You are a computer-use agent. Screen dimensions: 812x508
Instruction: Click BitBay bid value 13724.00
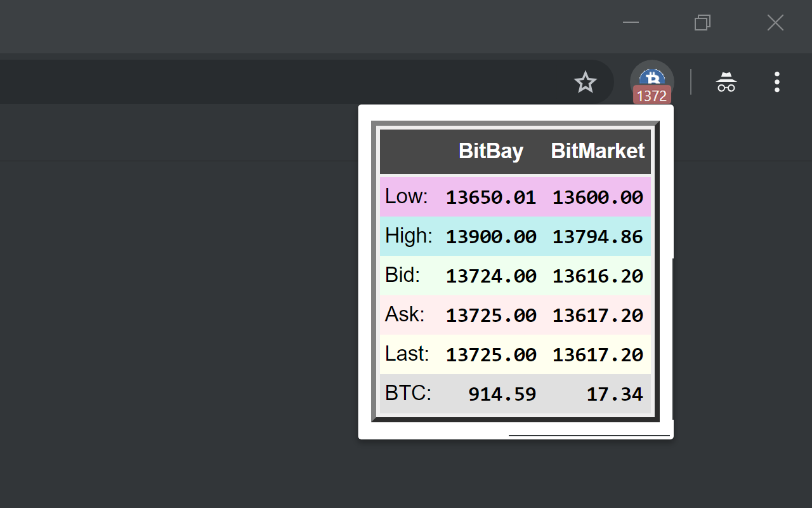pos(491,276)
